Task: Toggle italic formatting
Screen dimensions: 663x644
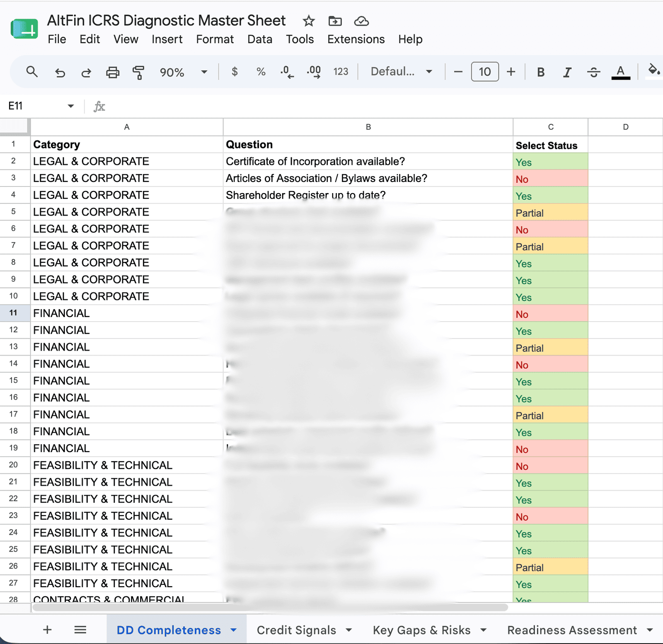Action: coord(567,73)
